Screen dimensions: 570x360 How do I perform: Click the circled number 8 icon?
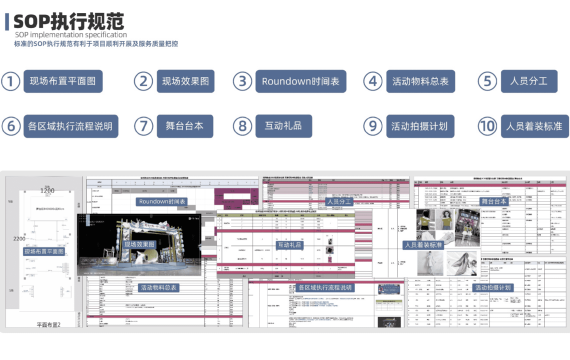[x=242, y=126]
